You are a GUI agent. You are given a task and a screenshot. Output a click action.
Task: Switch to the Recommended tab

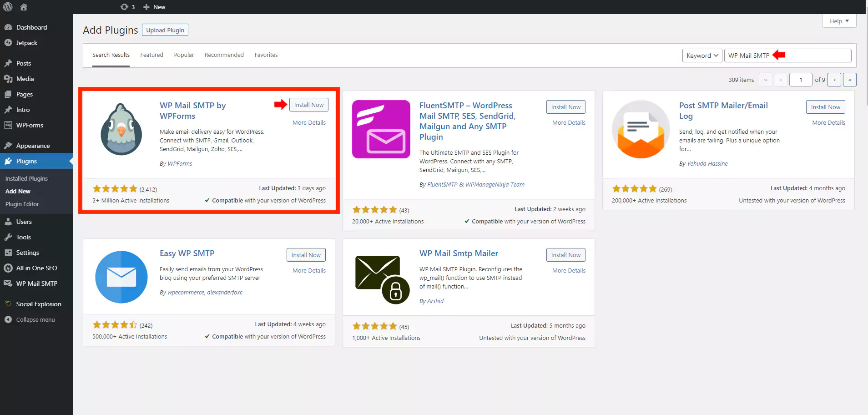(x=224, y=55)
